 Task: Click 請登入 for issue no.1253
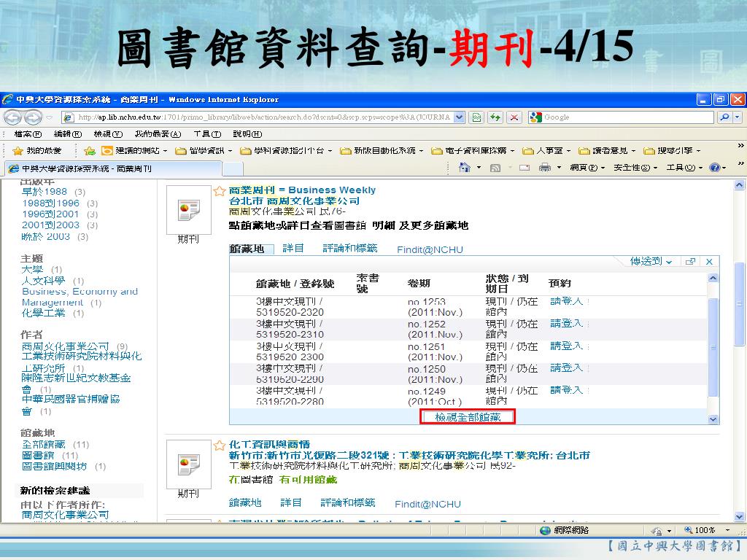point(566,301)
